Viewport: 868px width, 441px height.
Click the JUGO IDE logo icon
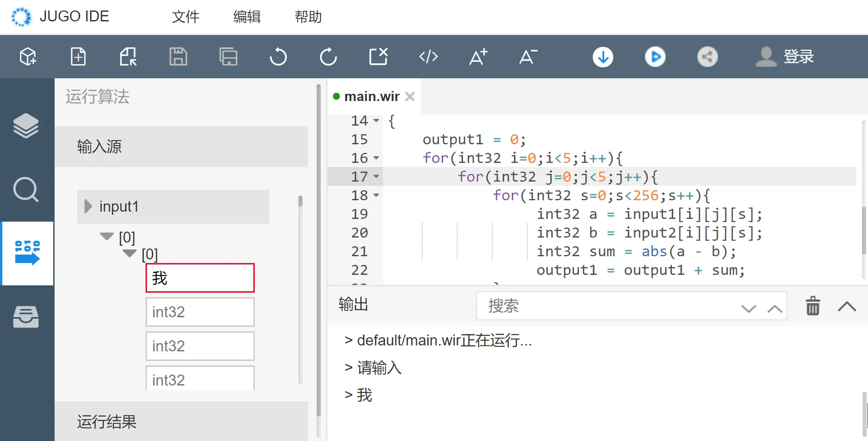pos(21,17)
